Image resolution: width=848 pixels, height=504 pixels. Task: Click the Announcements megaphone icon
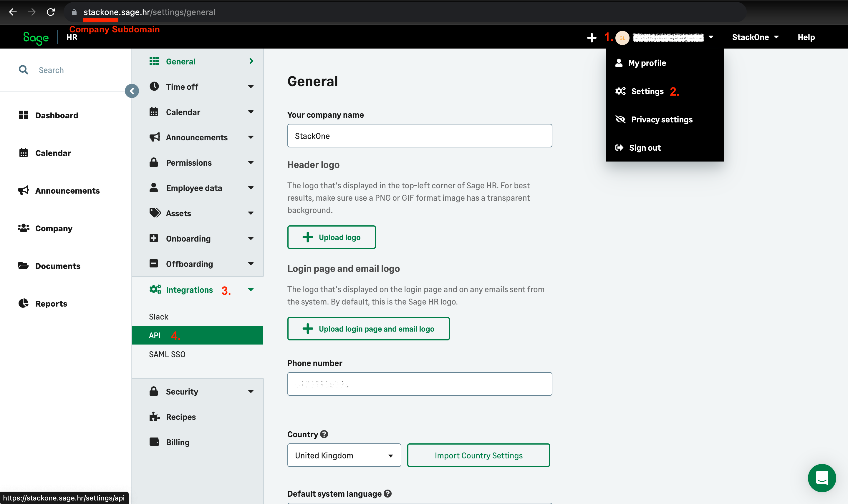click(24, 191)
